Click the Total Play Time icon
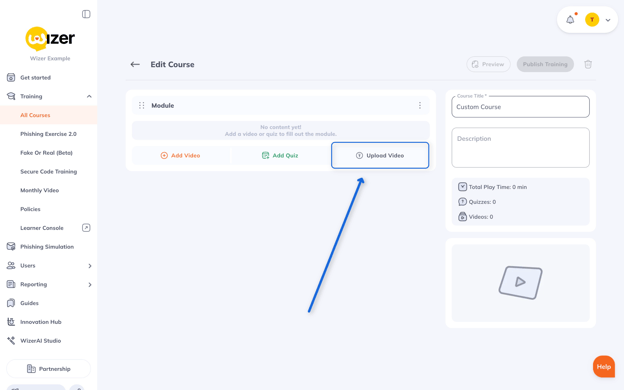 [x=462, y=187]
